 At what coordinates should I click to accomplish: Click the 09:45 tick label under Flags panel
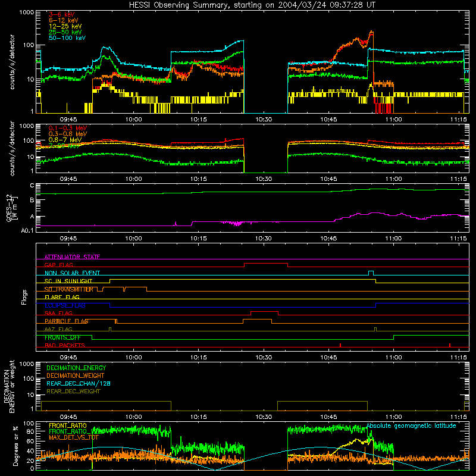[68, 358]
